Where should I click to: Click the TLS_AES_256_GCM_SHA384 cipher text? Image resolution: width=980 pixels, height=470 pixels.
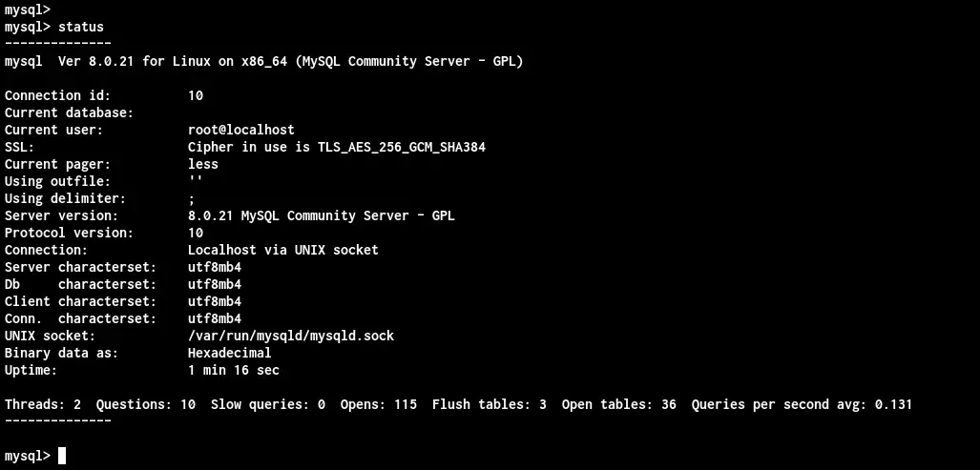coord(402,148)
